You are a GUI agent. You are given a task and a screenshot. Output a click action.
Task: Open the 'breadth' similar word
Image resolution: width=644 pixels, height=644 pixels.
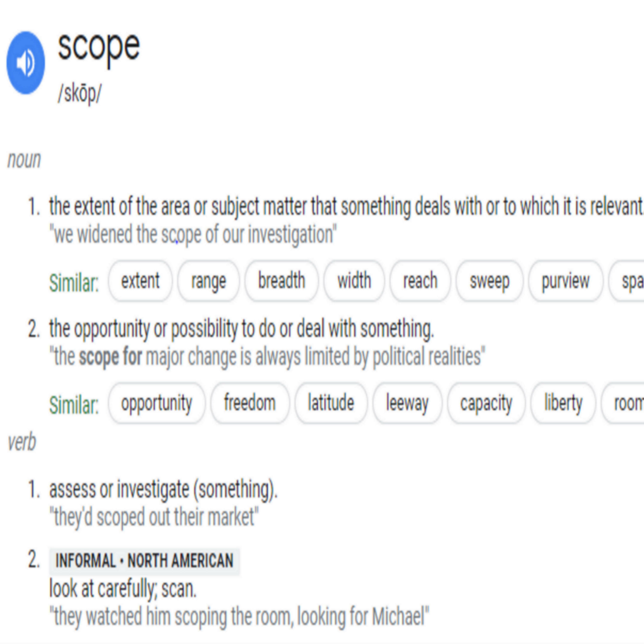point(282,281)
